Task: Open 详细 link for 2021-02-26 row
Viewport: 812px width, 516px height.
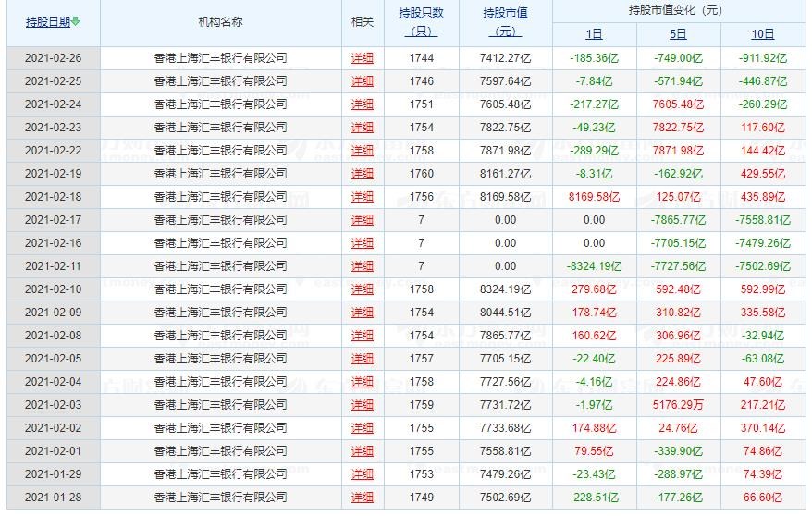Action: pyautogui.click(x=362, y=58)
